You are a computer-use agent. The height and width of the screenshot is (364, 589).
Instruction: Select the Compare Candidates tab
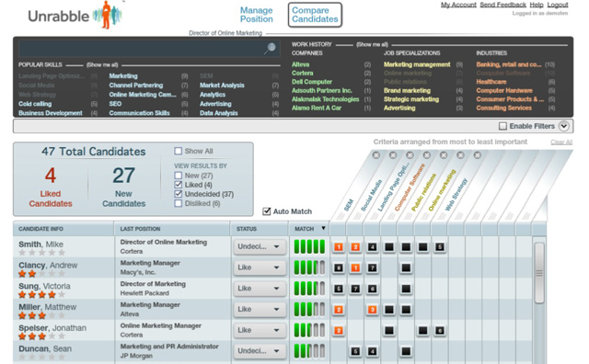[x=315, y=15]
